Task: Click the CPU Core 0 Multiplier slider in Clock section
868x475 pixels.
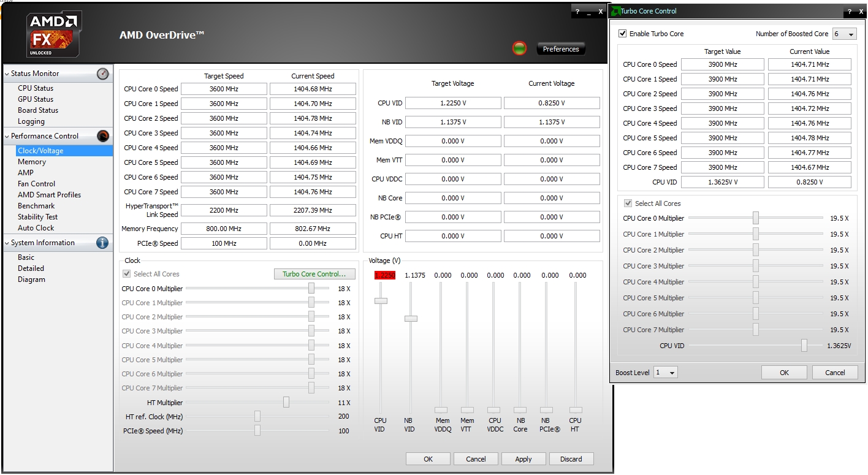Action: 311,289
